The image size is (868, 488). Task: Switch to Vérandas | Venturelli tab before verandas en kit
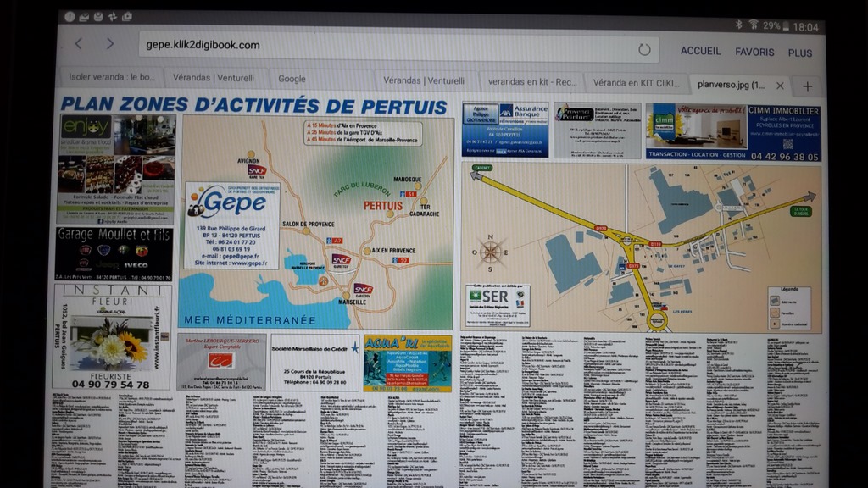pyautogui.click(x=424, y=80)
